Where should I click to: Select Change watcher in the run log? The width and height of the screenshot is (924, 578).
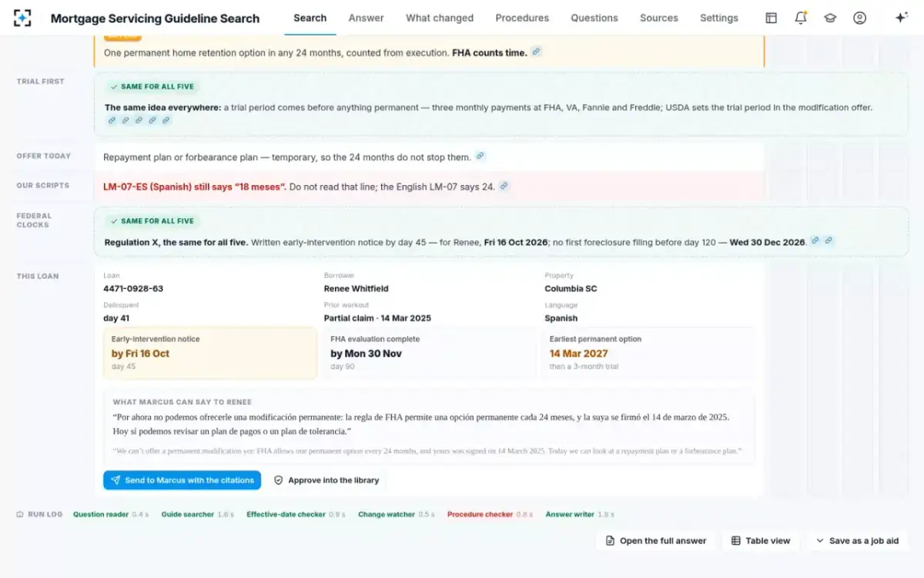pos(387,514)
